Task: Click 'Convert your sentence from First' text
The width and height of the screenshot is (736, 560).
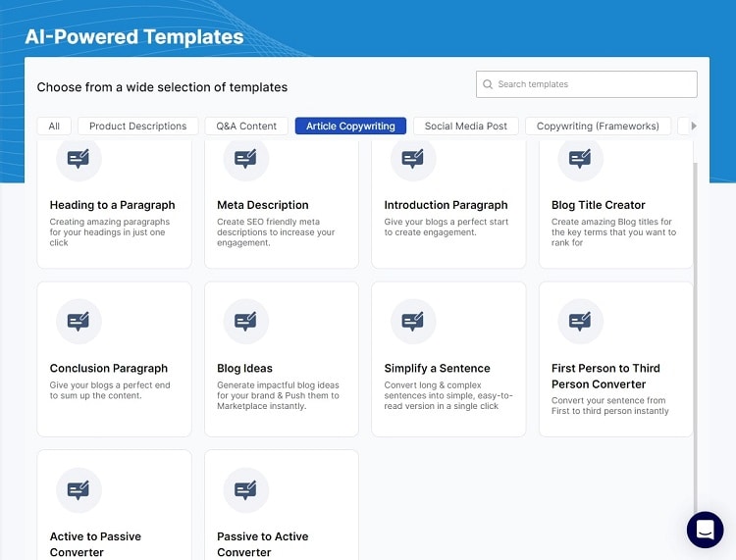Action: click(x=609, y=406)
